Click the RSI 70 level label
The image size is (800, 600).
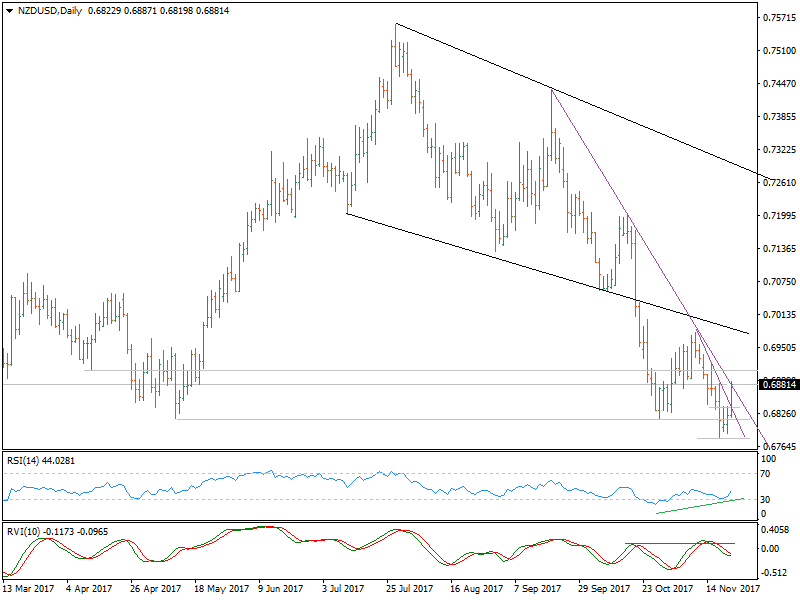[x=766, y=473]
